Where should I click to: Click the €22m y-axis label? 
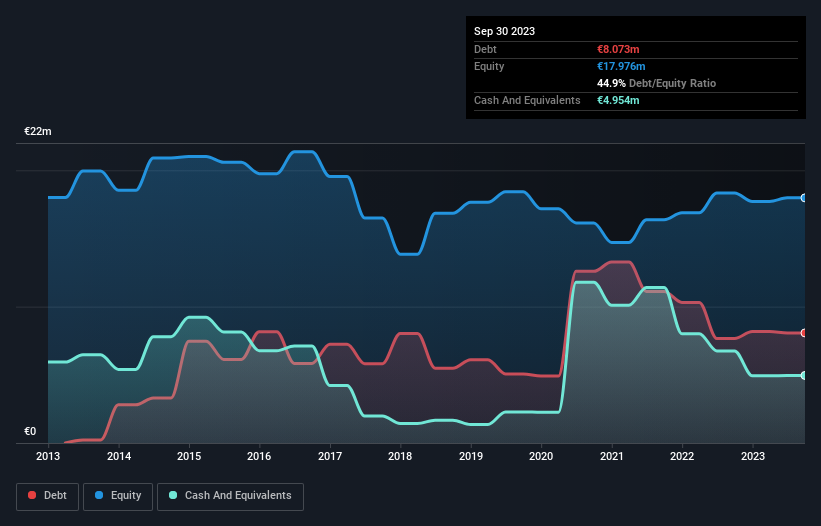click(38, 131)
